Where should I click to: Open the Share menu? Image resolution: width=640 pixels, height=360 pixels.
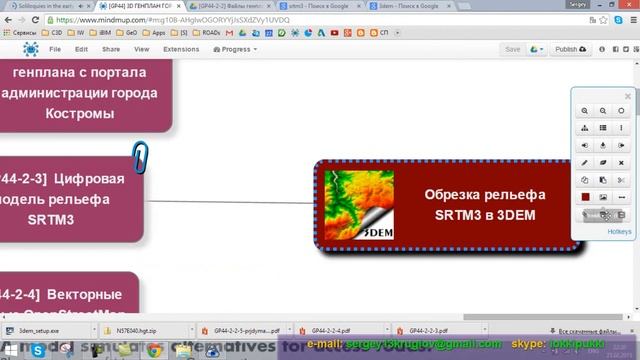pos(111,49)
